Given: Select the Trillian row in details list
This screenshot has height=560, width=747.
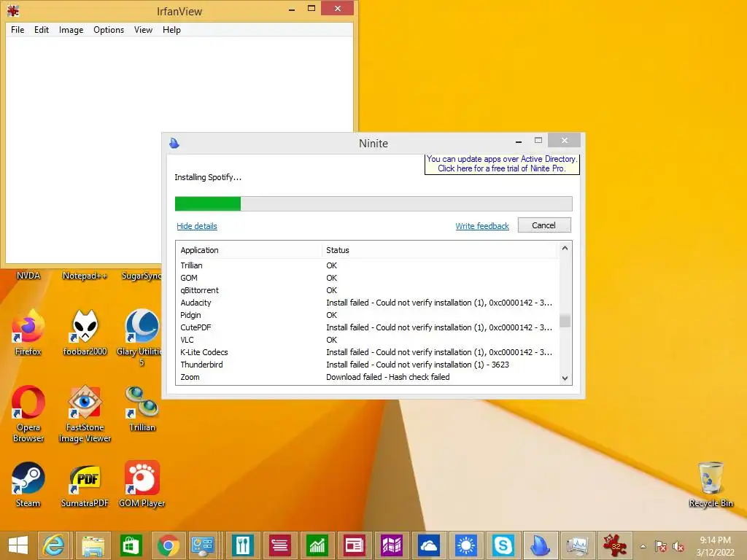Looking at the screenshot, I should click(x=367, y=265).
